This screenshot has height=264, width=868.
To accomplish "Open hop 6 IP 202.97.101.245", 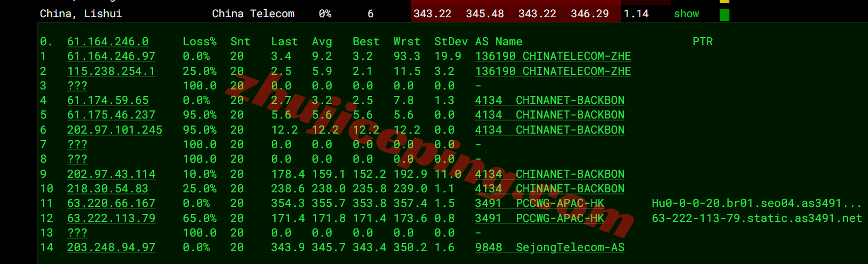I will (114, 130).
